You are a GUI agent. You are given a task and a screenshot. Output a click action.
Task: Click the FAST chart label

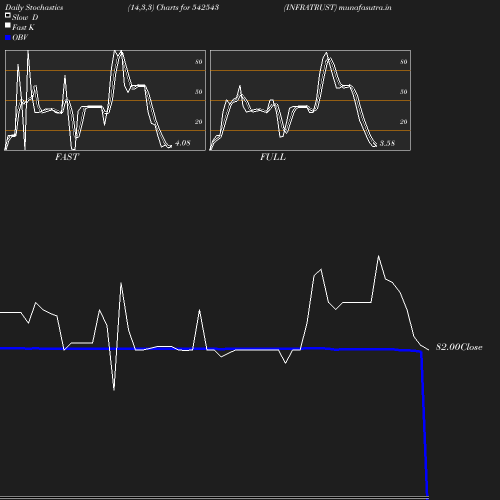tap(67, 157)
